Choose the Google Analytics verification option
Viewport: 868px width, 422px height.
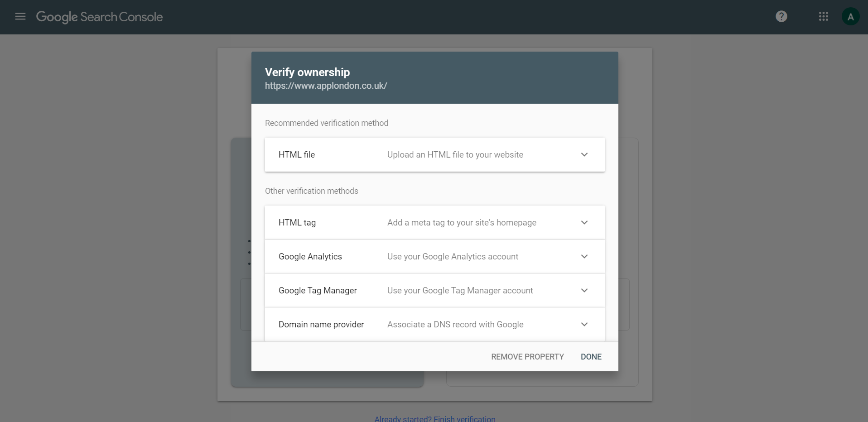tap(310, 257)
